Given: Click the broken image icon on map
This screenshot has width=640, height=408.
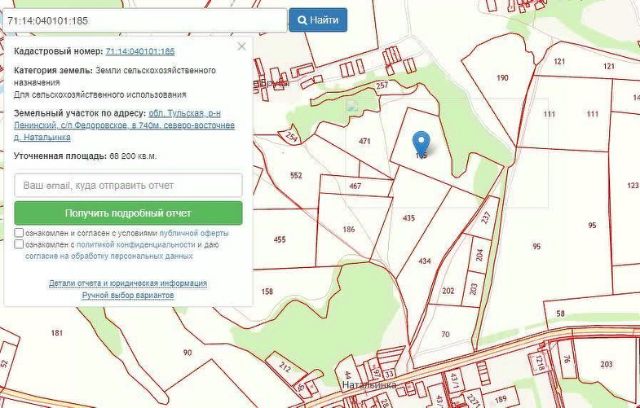Looking at the screenshot, I should pyautogui.click(x=351, y=105).
